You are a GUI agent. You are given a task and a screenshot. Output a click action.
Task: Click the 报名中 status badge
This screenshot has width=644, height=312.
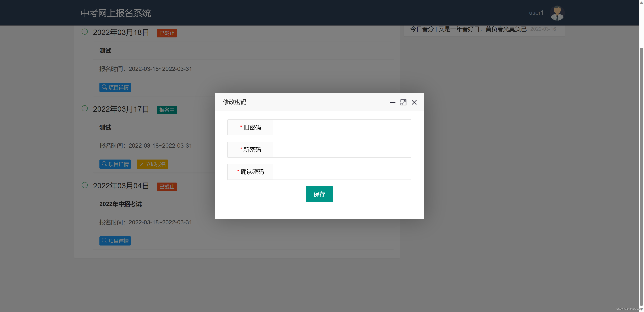pyautogui.click(x=167, y=110)
